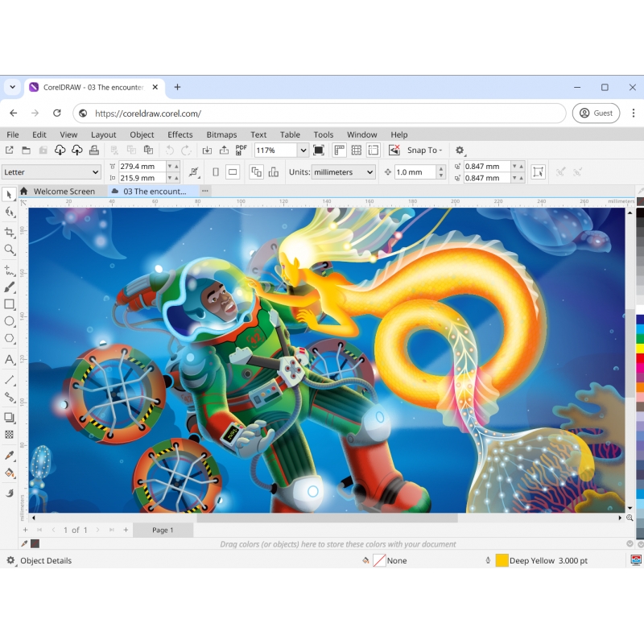Select the Rectangle tool
644x644 pixels.
click(9, 304)
